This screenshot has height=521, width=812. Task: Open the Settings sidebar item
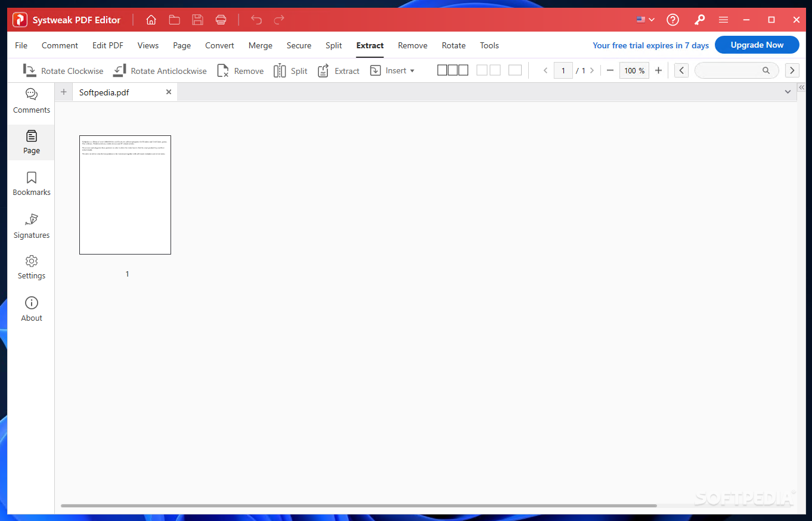click(32, 268)
